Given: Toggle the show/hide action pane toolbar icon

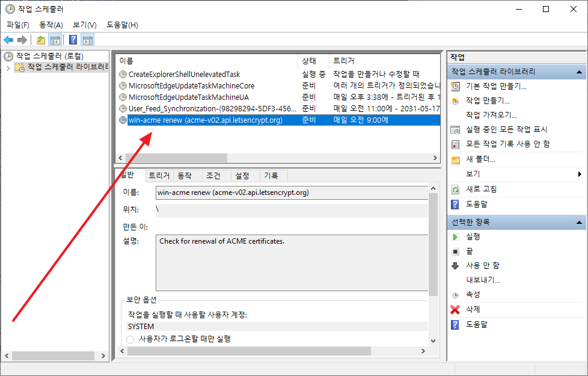Looking at the screenshot, I should click(88, 40).
